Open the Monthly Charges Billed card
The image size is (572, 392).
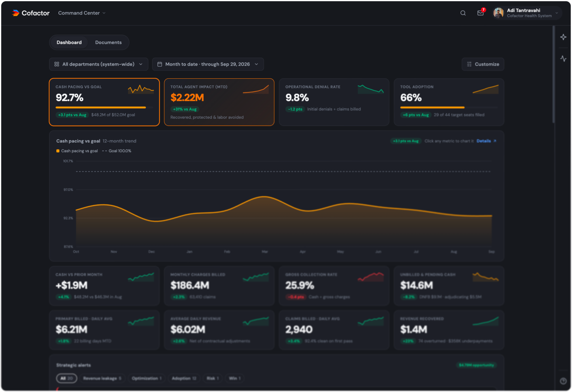pos(219,286)
